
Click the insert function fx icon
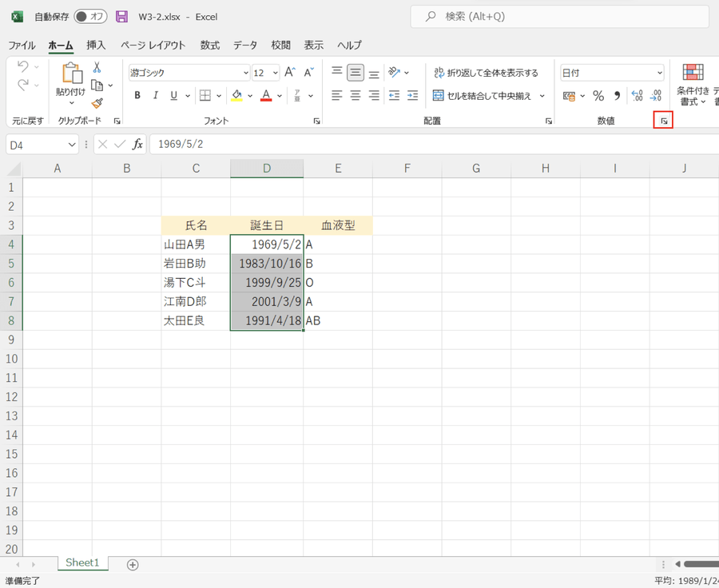click(x=137, y=145)
